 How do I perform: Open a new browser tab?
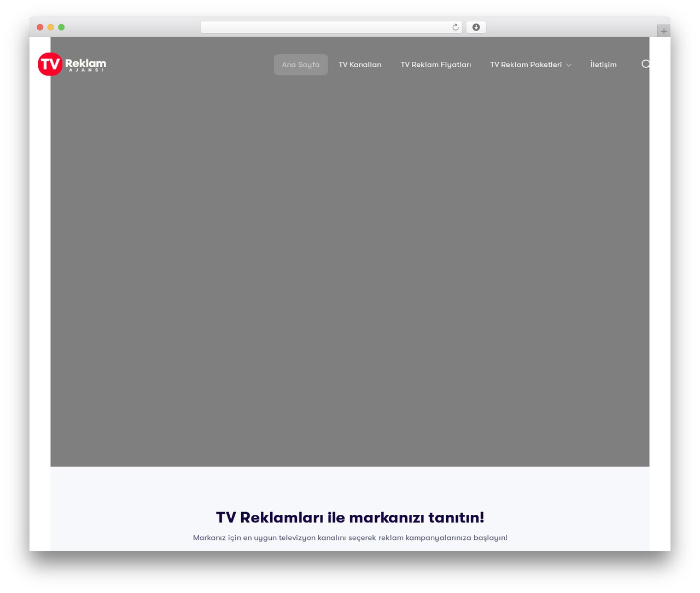[663, 31]
